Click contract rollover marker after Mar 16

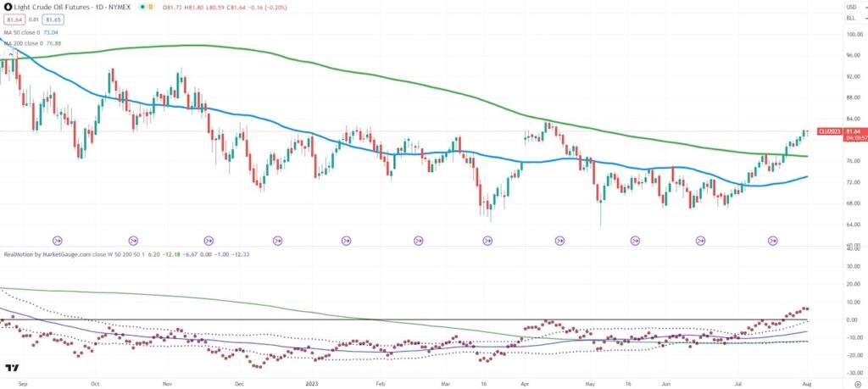point(487,241)
